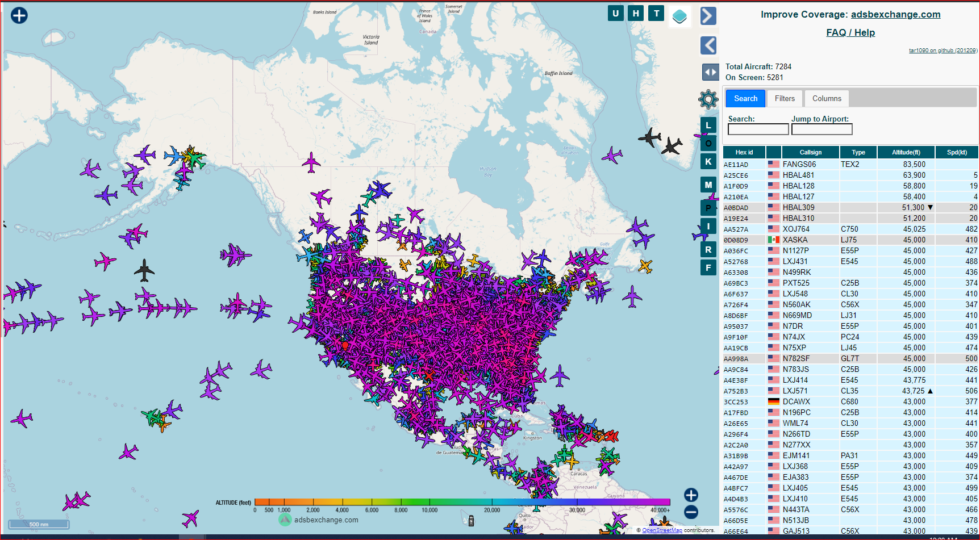Open tar1090 on github link
The image size is (980, 540).
click(943, 51)
